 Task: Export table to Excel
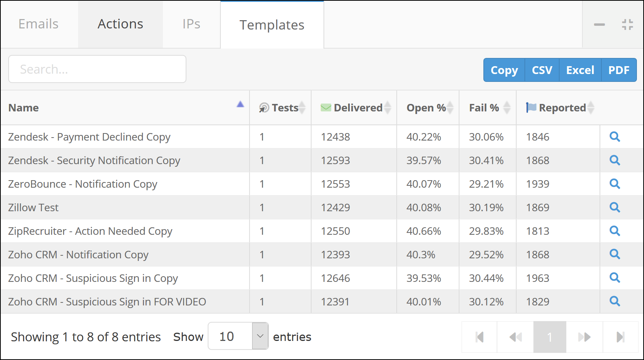click(580, 70)
